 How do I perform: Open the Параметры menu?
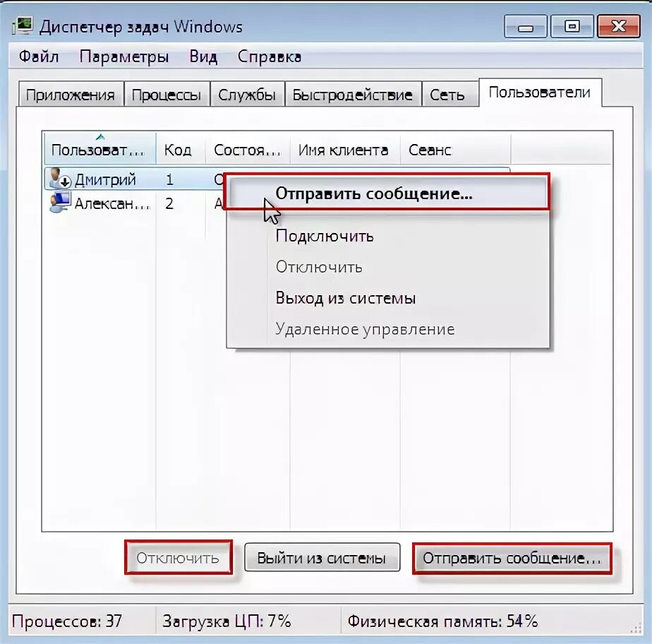pos(124,56)
